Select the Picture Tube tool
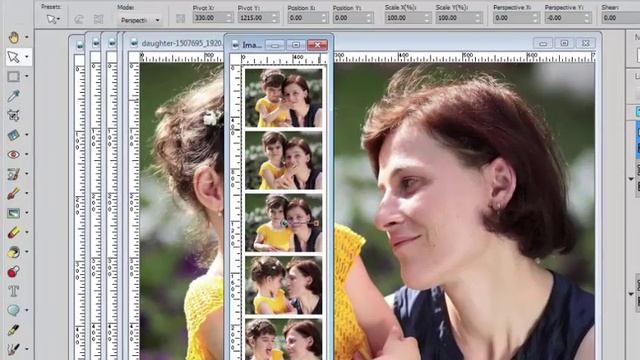 (x=13, y=272)
